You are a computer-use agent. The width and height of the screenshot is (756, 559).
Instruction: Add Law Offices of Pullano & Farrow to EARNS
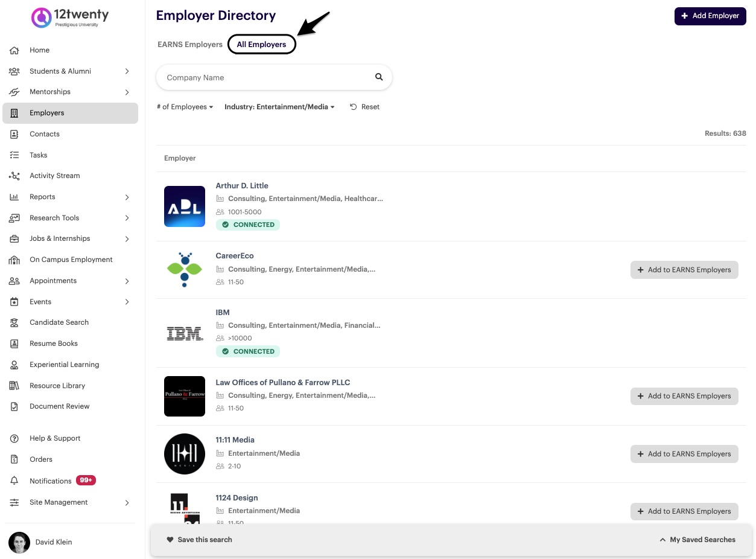[x=684, y=396]
